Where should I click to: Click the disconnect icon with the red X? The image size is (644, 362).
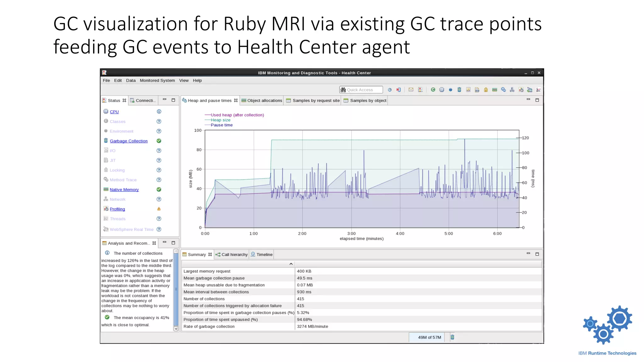(x=398, y=90)
